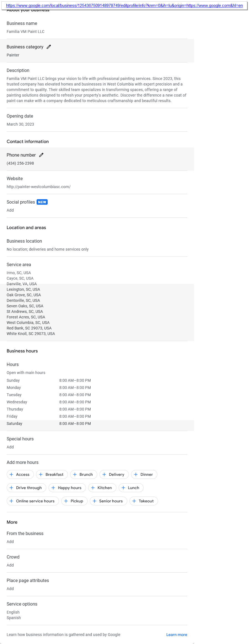Add Brunch hours
The image size is (250, 644).
(83, 474)
